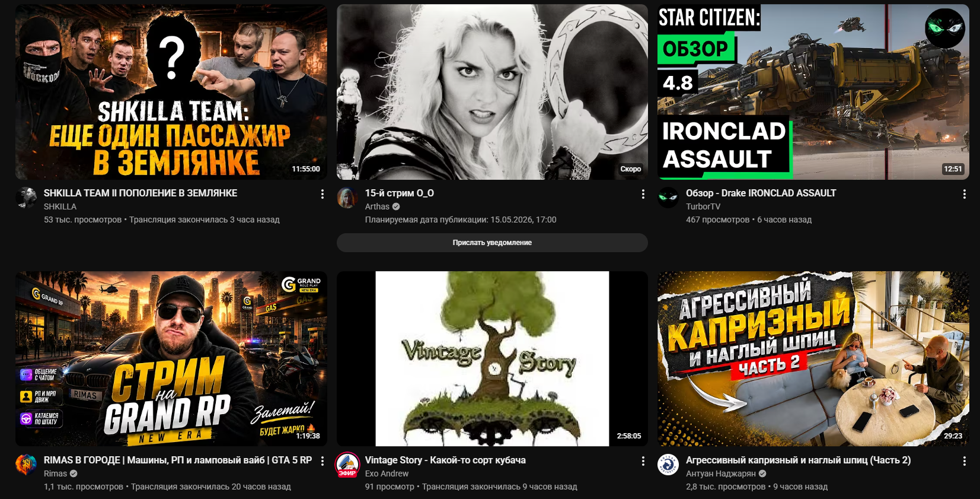Image resolution: width=980 pixels, height=499 pixels.
Task: Open the Обзор - Drake IRONCLAD ASSAULT title
Action: click(x=761, y=193)
